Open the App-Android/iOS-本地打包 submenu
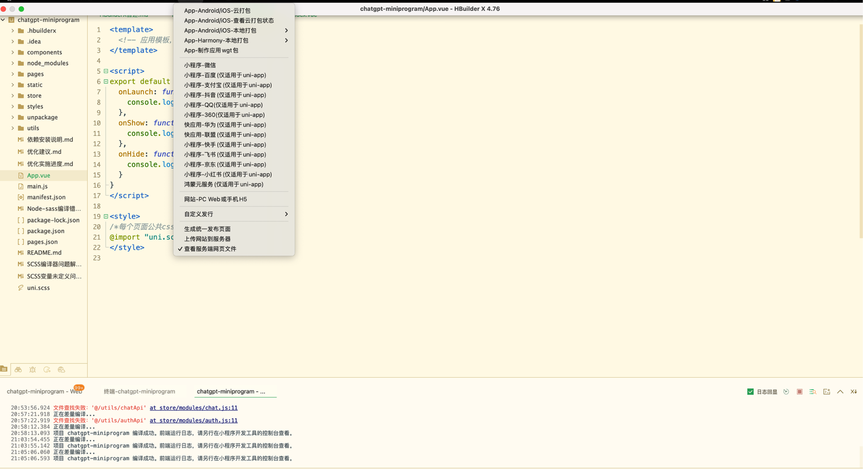This screenshot has height=469, width=868. pos(235,31)
